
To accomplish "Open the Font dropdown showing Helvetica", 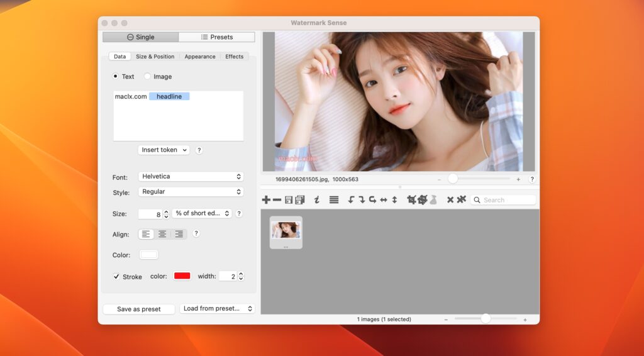I will click(x=191, y=177).
